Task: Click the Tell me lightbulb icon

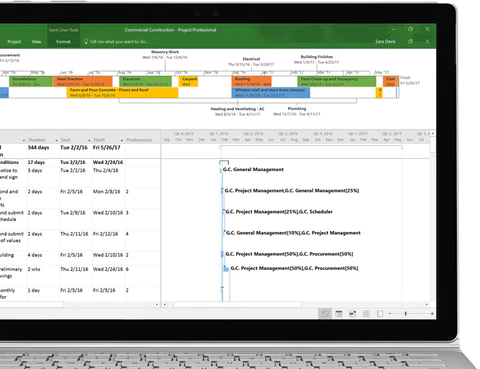Action: click(86, 41)
